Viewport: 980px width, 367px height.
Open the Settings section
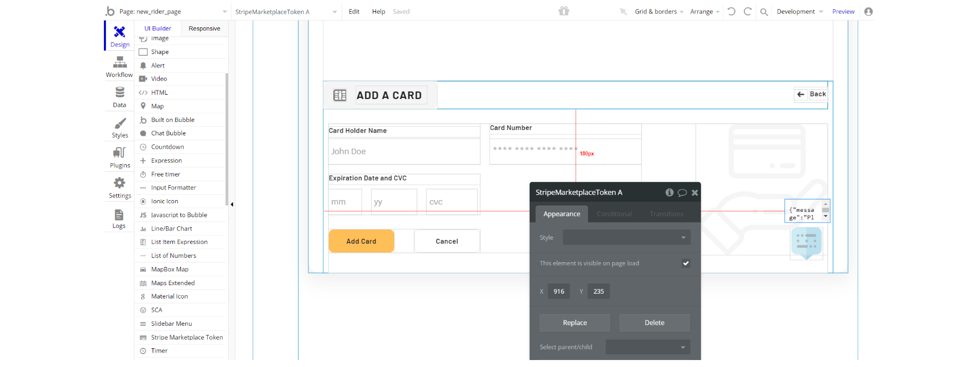[x=119, y=188]
